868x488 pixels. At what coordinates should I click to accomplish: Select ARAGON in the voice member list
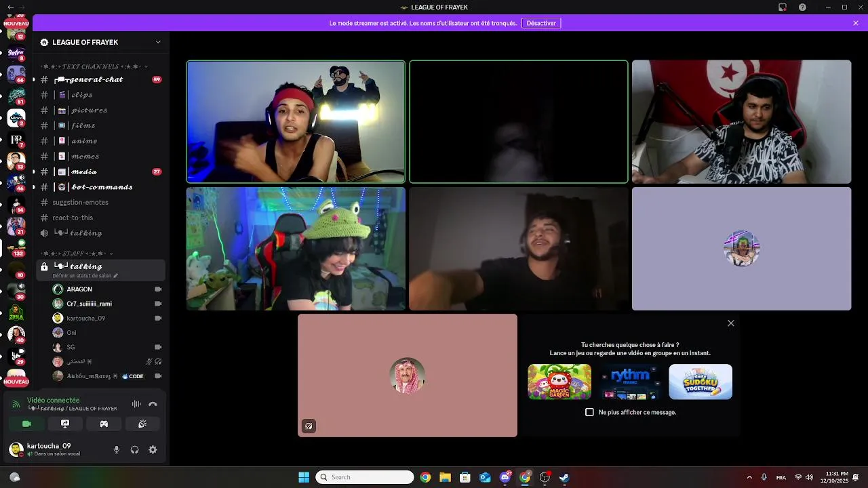click(x=107, y=289)
